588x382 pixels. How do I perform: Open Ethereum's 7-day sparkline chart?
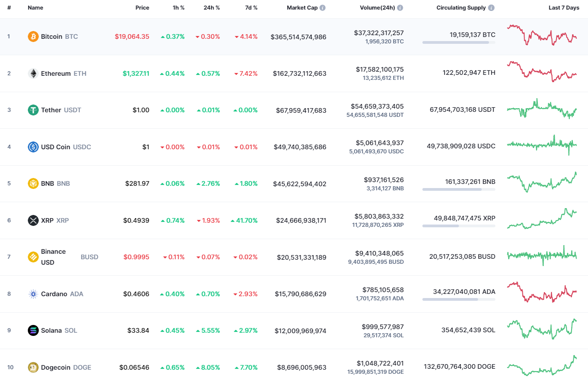(x=542, y=72)
